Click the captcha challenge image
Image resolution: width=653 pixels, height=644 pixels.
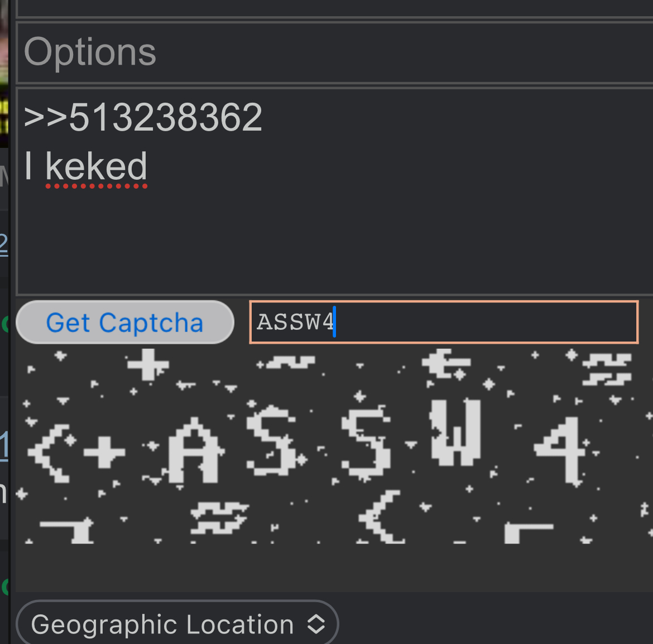[x=334, y=446]
